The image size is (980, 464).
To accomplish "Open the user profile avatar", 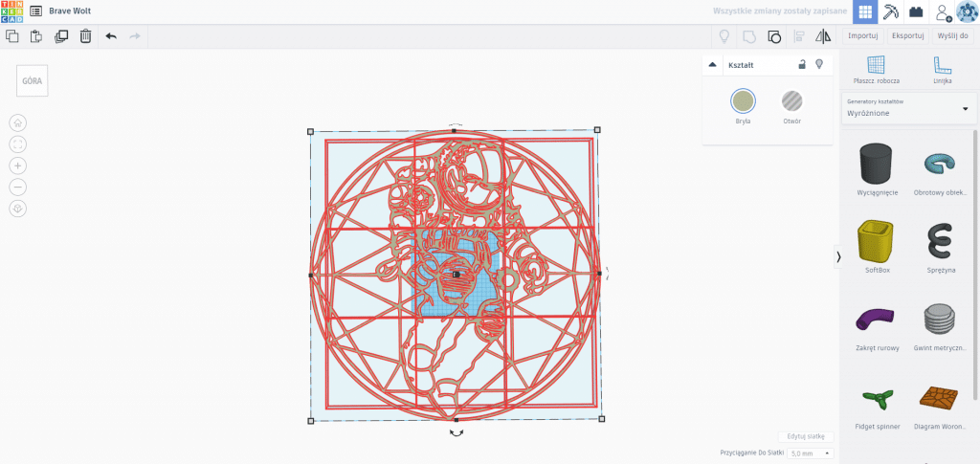I will click(967, 11).
